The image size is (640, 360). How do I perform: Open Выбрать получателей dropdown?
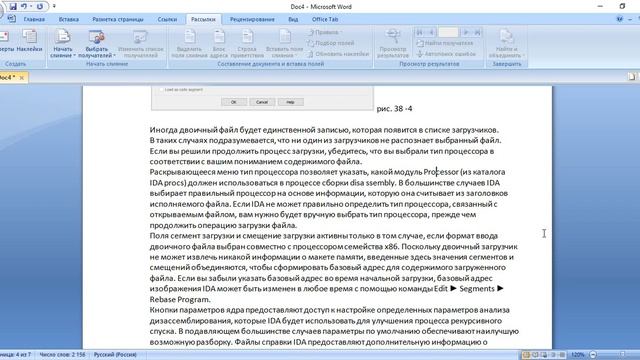[x=97, y=43]
